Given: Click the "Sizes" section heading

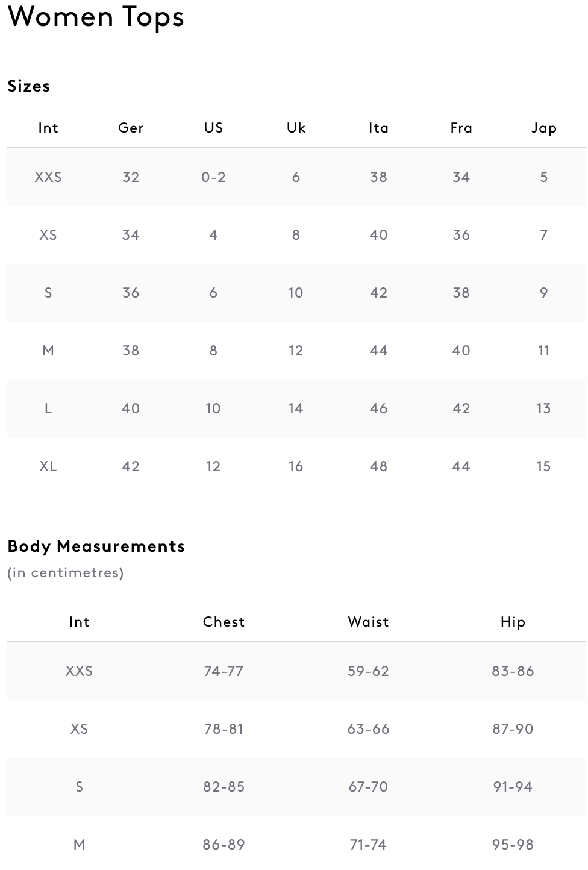Looking at the screenshot, I should (29, 86).
